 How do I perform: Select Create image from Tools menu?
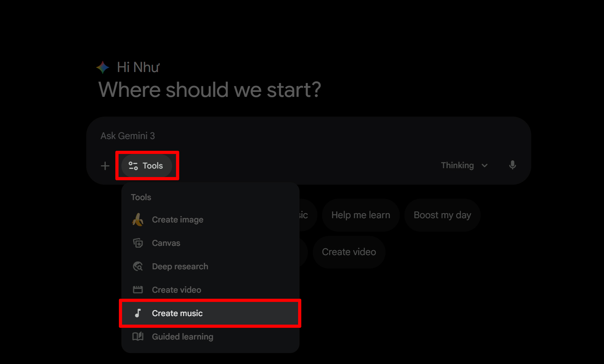tap(177, 220)
